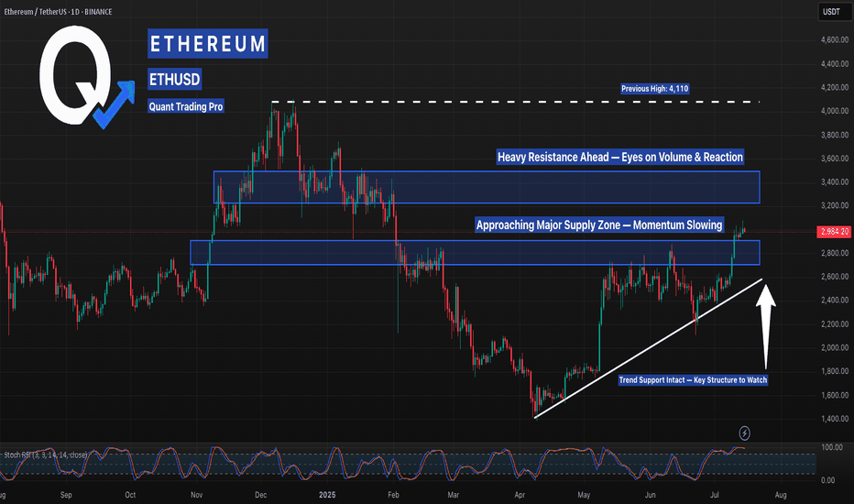The height and width of the screenshot is (504, 854).
Task: Select 'Trend Support Intact' annotation label
Action: pyautogui.click(x=693, y=379)
